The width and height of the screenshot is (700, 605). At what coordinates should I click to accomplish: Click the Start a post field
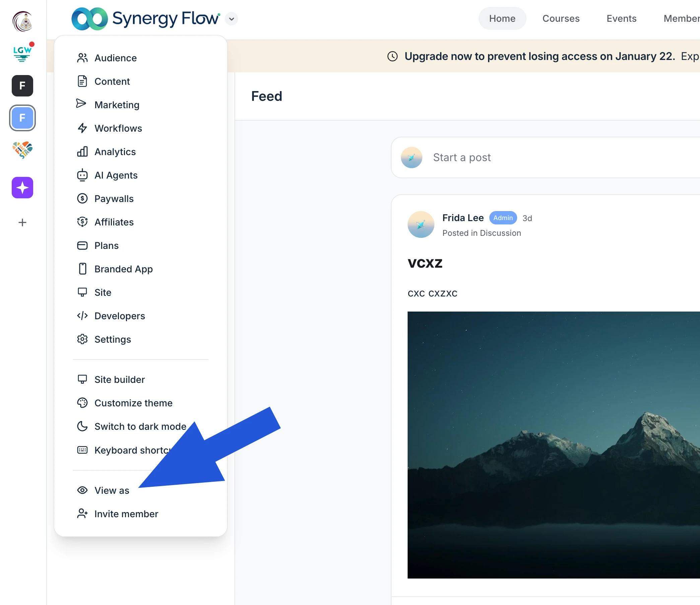pyautogui.click(x=462, y=157)
